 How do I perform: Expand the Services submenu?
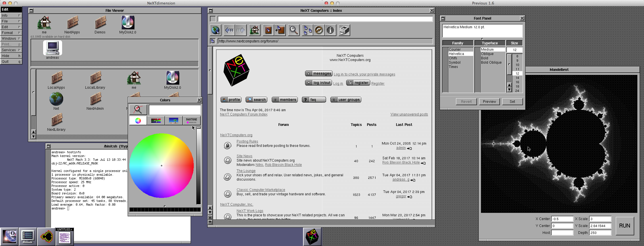point(11,50)
